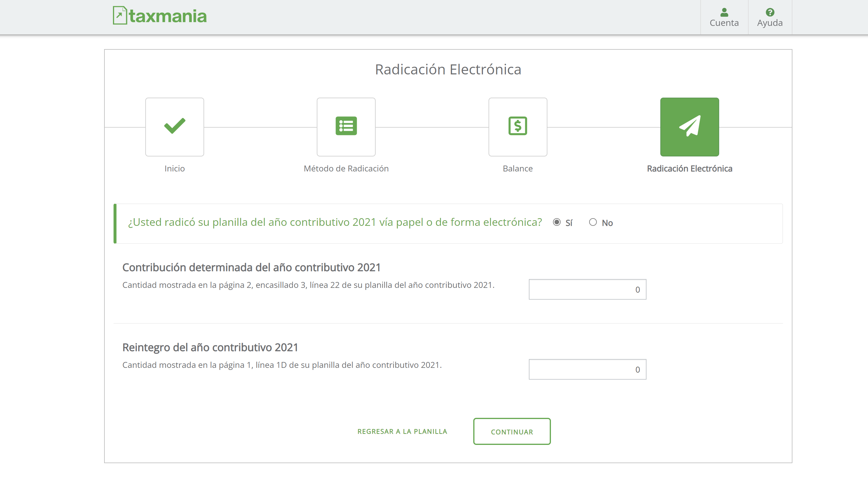Open the Ayuda menu label
The height and width of the screenshot is (499, 868).
click(770, 23)
